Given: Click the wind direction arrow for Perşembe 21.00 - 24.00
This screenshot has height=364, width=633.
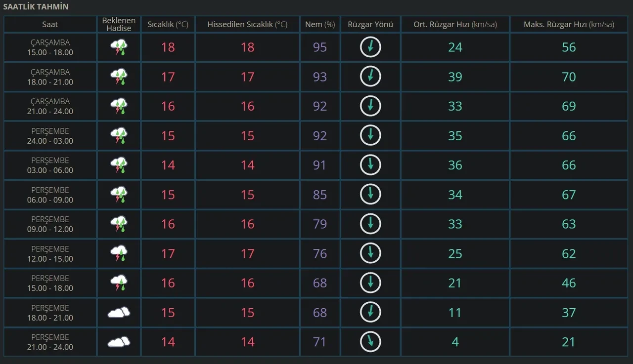Looking at the screenshot, I should pos(370,342).
